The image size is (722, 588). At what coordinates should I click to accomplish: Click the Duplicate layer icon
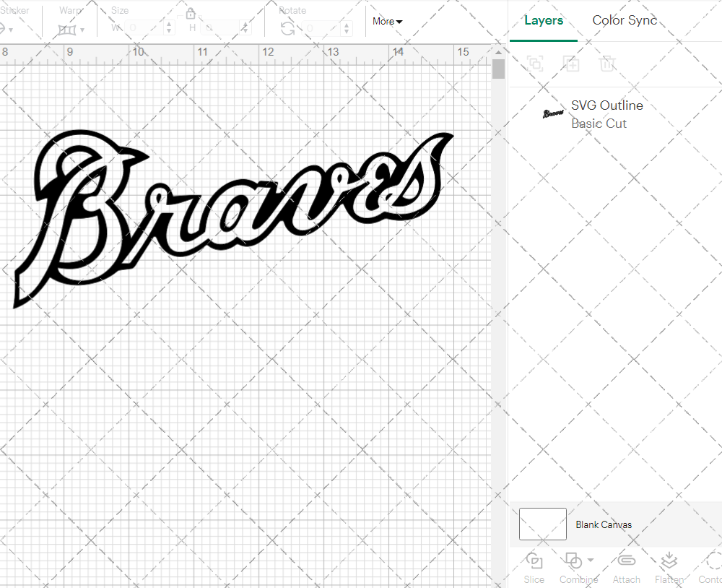pyautogui.click(x=571, y=64)
